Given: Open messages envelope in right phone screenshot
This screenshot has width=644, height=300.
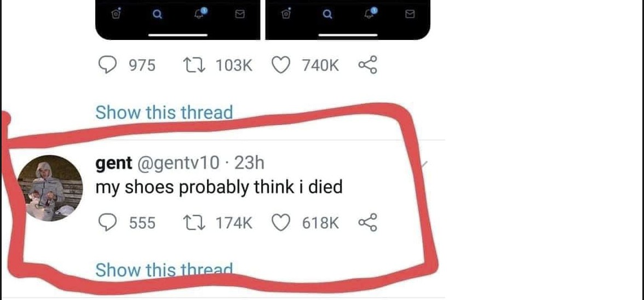Looking at the screenshot, I should tap(409, 15).
